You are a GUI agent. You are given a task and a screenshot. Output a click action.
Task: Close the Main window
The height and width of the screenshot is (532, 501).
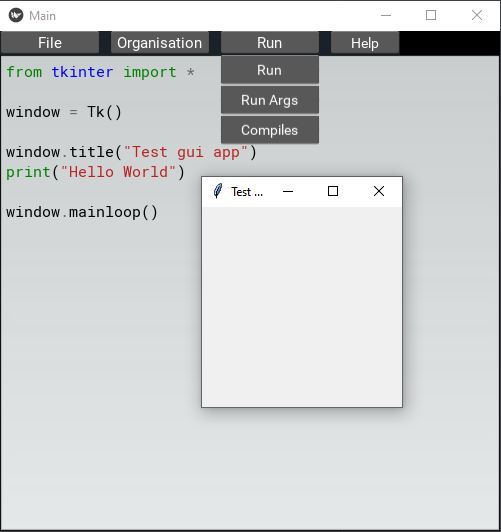(x=477, y=15)
